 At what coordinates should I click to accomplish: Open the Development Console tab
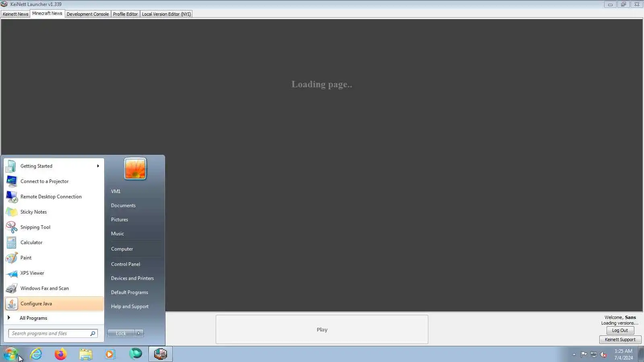click(x=88, y=14)
